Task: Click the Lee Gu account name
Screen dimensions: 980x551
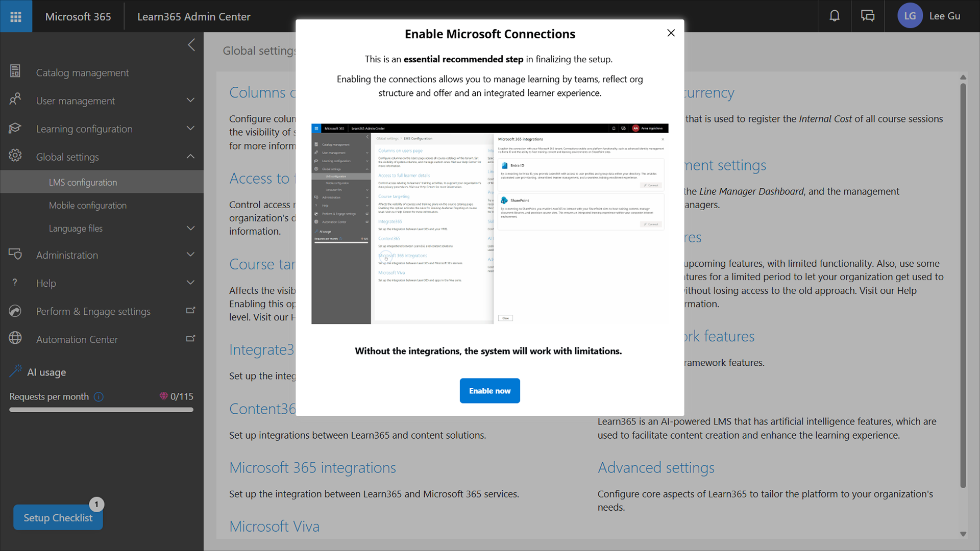Action: (945, 16)
